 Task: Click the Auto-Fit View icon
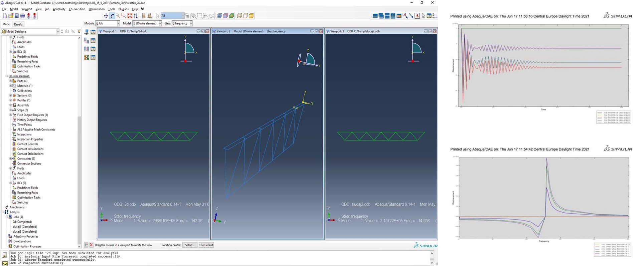pyautogui.click(x=130, y=16)
